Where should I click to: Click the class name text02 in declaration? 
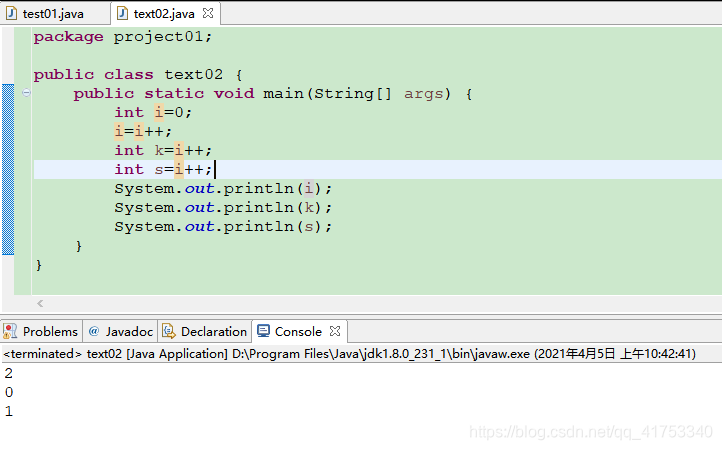(x=193, y=75)
